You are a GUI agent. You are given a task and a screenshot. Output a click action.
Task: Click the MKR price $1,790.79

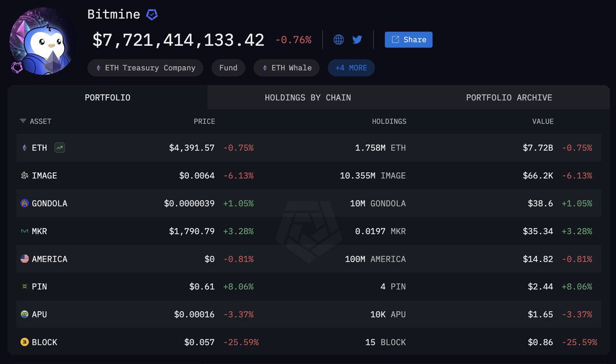coord(192,231)
